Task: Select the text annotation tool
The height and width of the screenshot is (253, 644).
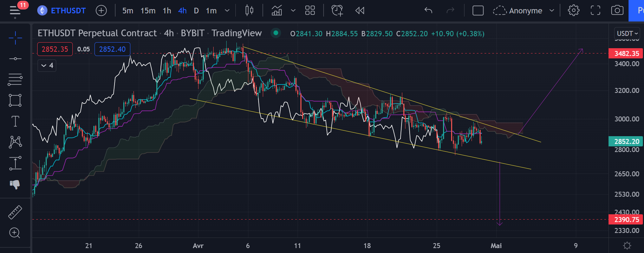Action: (15, 121)
